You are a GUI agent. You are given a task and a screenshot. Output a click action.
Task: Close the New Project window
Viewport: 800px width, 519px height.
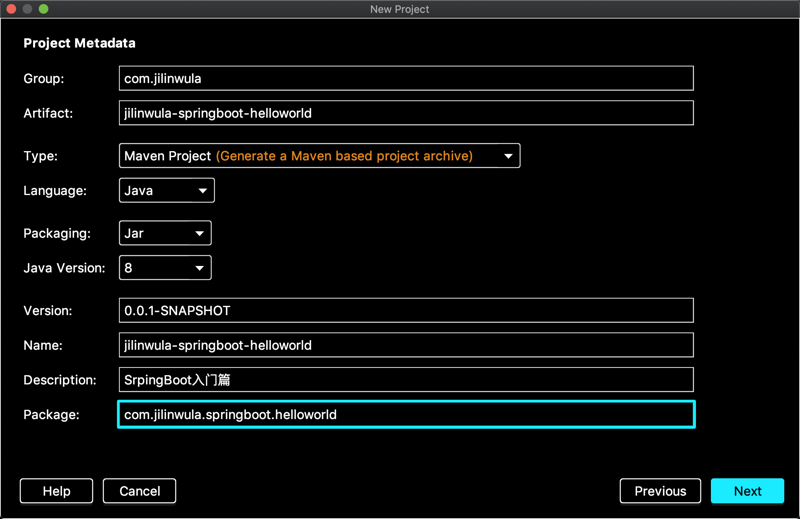tap(11, 9)
